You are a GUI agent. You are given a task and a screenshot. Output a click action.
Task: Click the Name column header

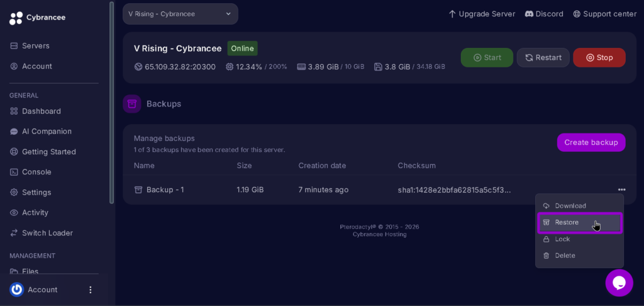click(144, 166)
